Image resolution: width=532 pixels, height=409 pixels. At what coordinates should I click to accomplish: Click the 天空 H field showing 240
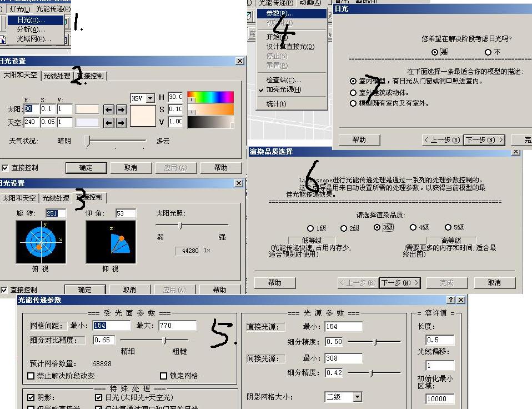(31, 122)
